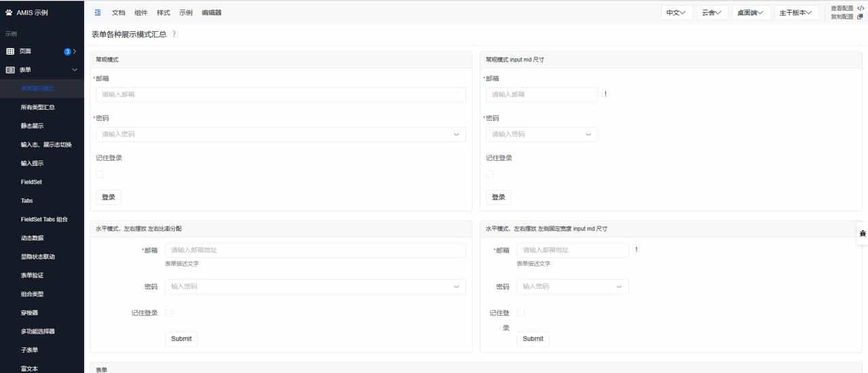
Task: Click the 表单 form icon in sidebar
Action: pos(10,70)
